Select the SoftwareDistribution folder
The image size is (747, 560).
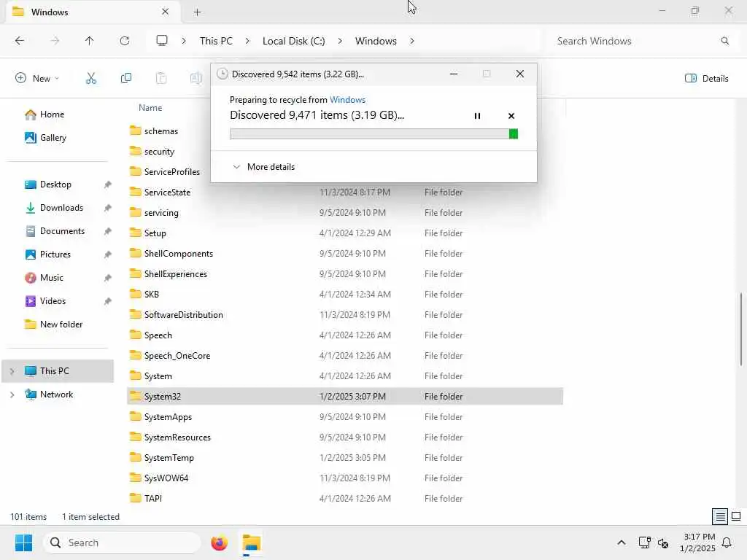[345, 315]
